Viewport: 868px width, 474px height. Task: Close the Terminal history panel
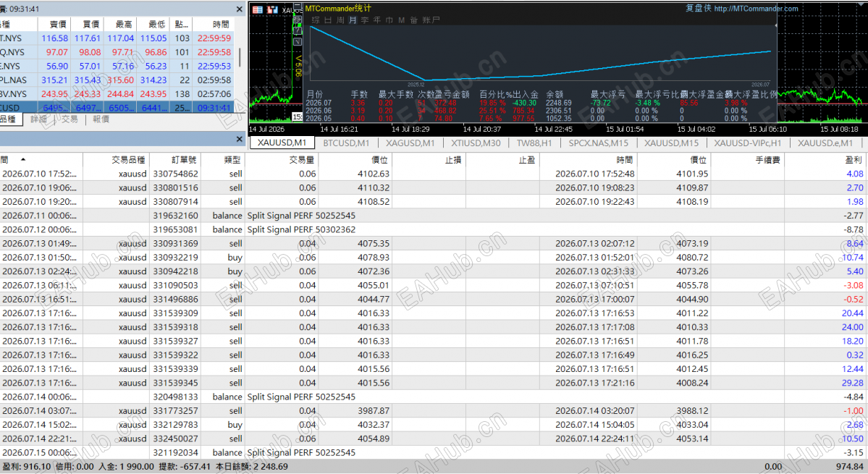click(x=239, y=140)
